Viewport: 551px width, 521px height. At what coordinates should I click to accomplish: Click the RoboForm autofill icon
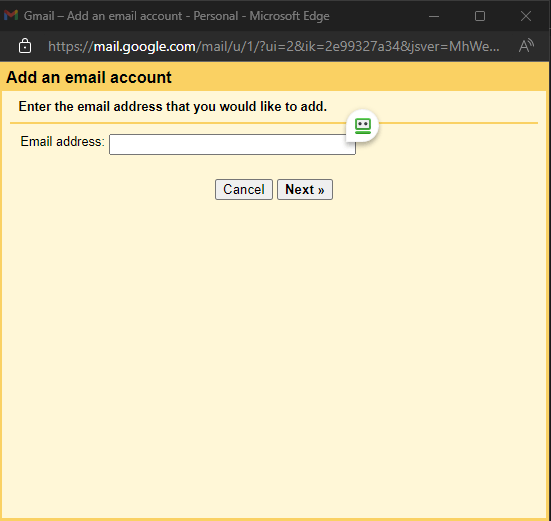(x=363, y=126)
